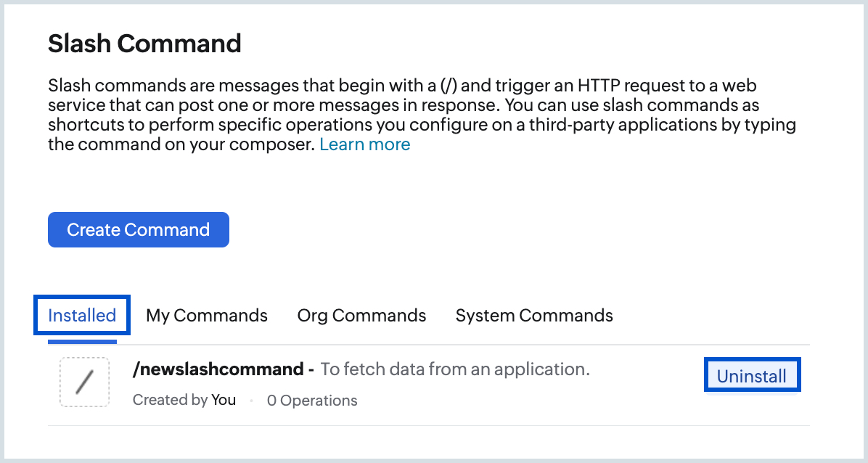Click the 'To fetch data' command description
Viewport: 868px width, 463px height.
pos(455,369)
